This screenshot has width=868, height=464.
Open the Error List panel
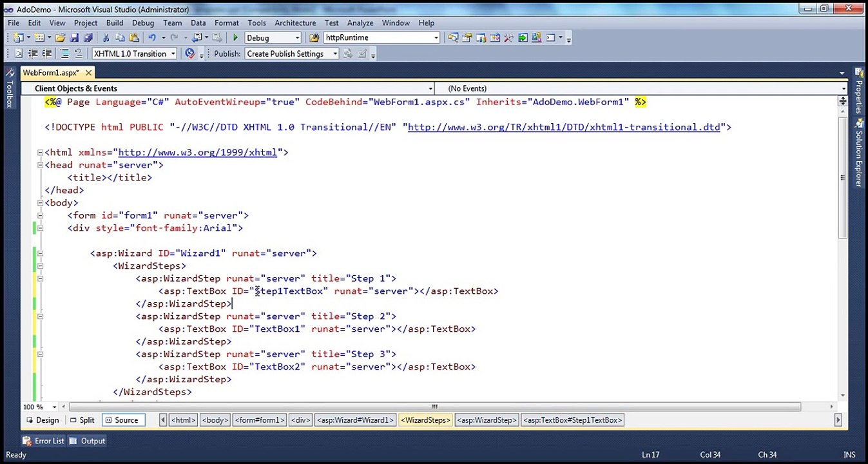pyautogui.click(x=43, y=441)
